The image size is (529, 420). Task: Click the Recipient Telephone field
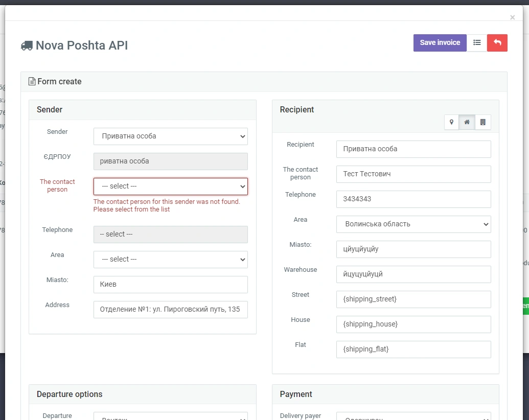click(x=413, y=199)
